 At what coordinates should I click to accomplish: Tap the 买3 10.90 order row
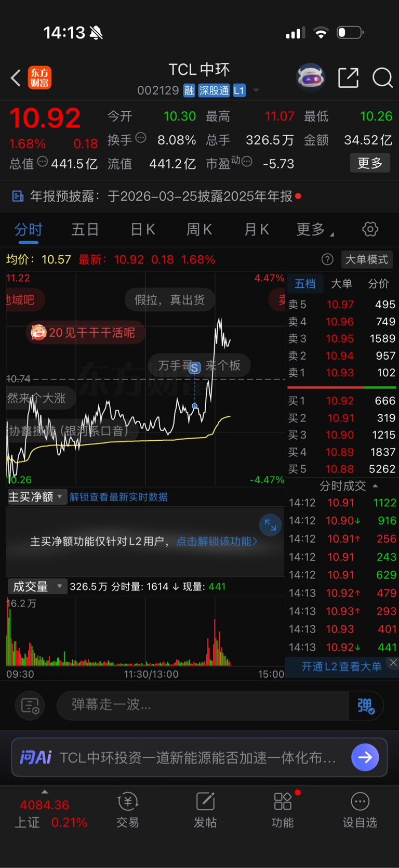(x=342, y=435)
